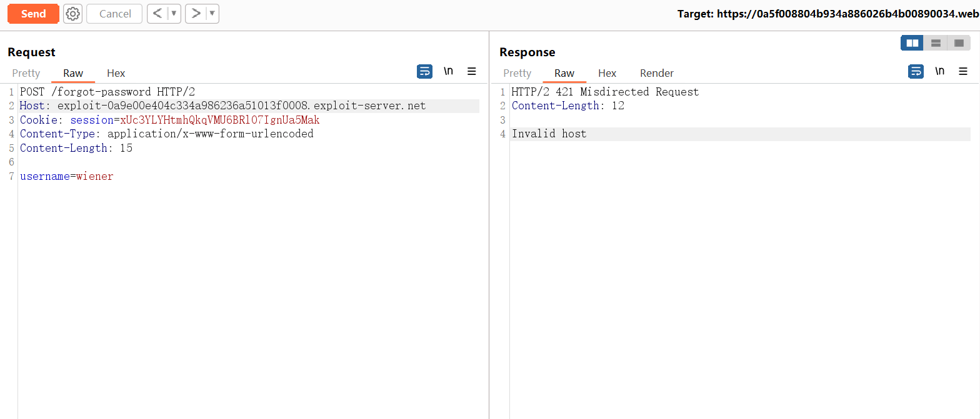Click the request Content-Length: 15 line
980x419 pixels.
(76, 148)
